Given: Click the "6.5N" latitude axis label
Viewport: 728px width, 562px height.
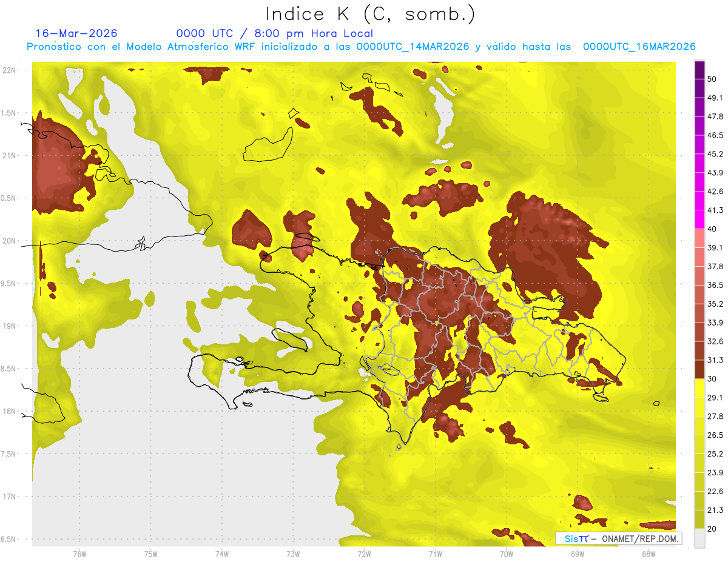Looking at the screenshot, I should (8, 540).
